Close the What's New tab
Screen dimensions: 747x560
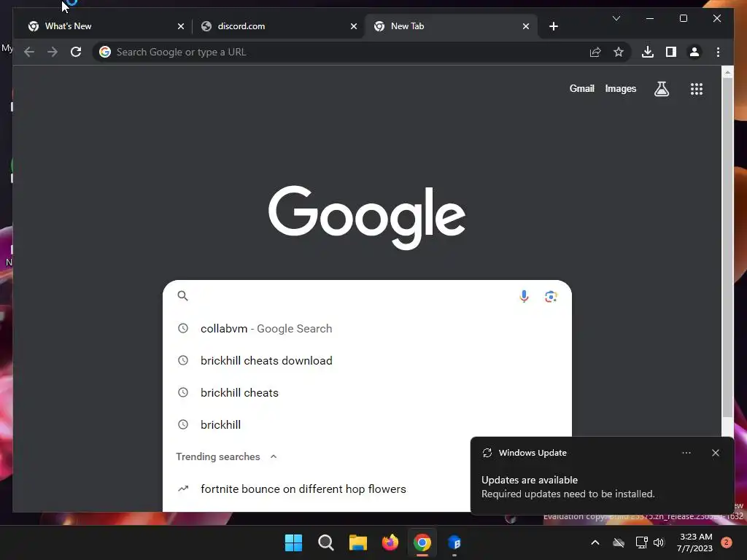(181, 26)
